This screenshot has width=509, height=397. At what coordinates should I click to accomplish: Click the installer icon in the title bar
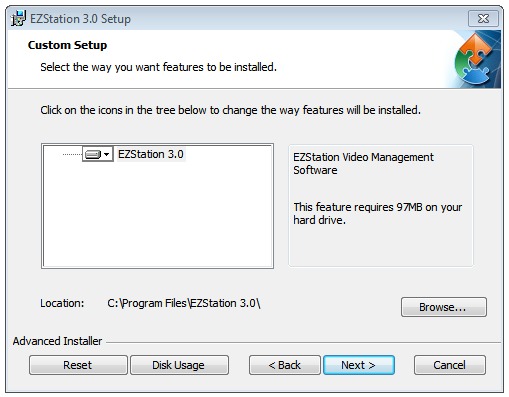coord(18,18)
